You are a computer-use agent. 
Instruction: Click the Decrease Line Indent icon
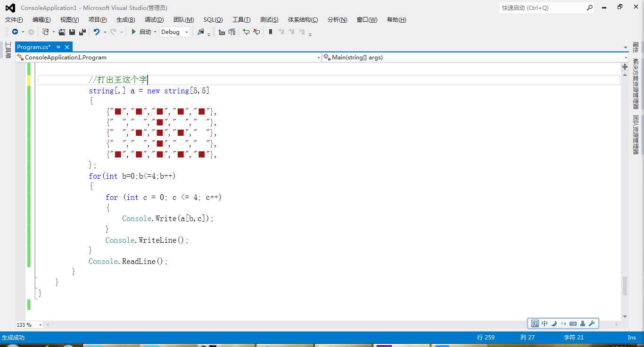(222, 32)
